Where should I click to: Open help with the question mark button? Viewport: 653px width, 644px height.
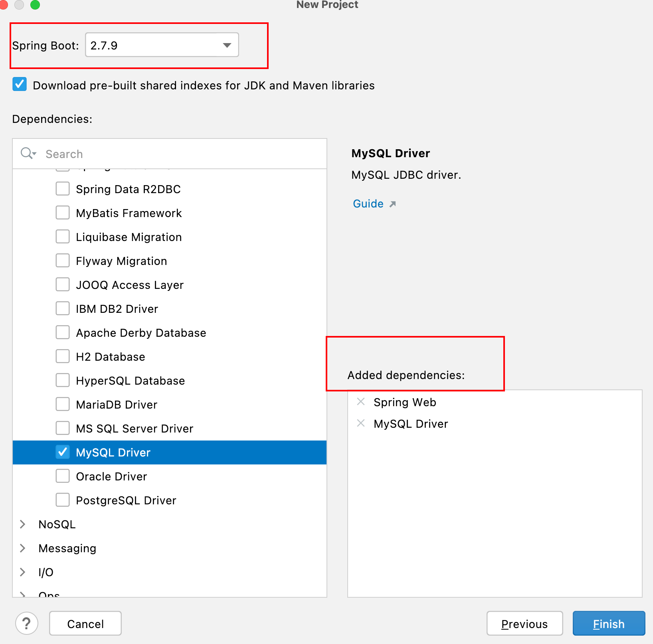click(27, 623)
